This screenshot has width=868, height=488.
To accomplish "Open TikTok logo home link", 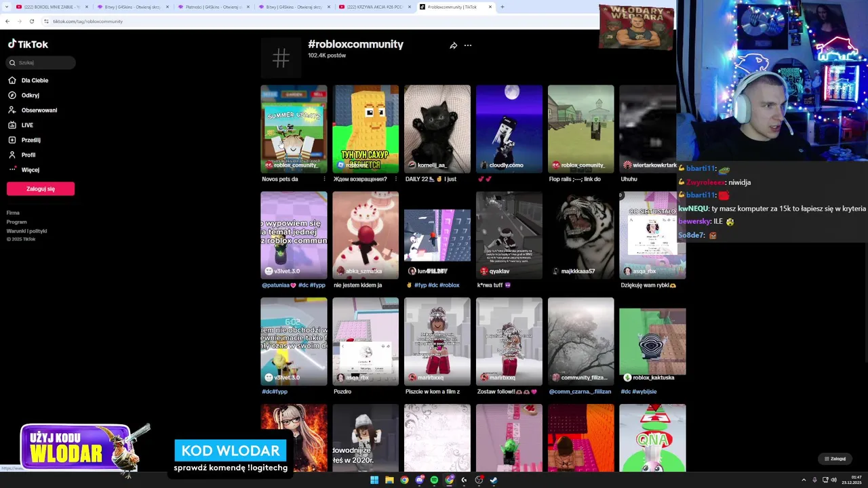I will coord(28,44).
